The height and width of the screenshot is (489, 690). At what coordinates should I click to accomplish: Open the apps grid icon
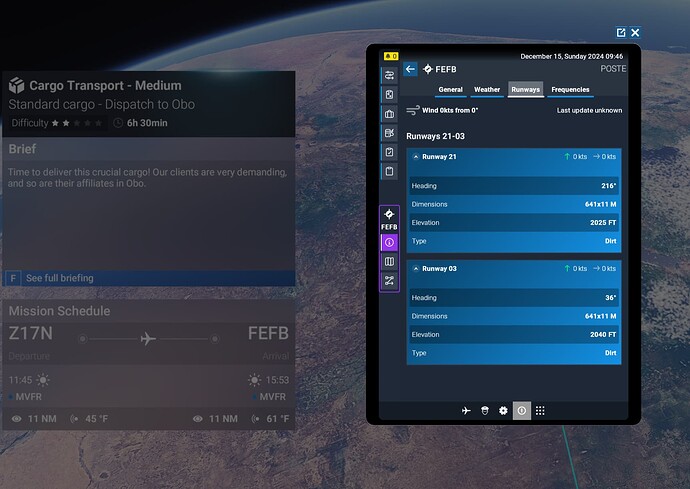[x=540, y=411]
